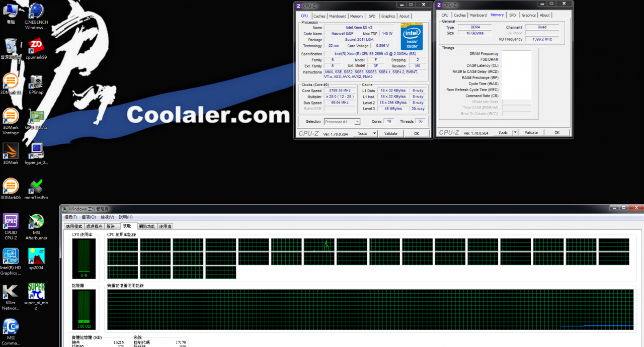Screen dimensions: 644x347
Task: Select the Intel(R) HD Graphics shortcut
Action: [11, 262]
